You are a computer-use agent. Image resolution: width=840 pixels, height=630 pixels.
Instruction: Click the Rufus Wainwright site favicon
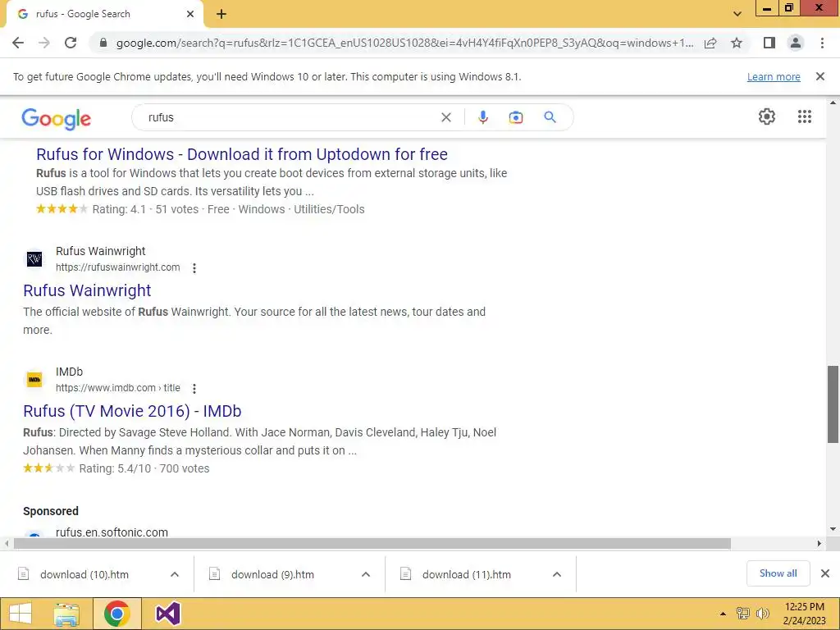pos(34,259)
